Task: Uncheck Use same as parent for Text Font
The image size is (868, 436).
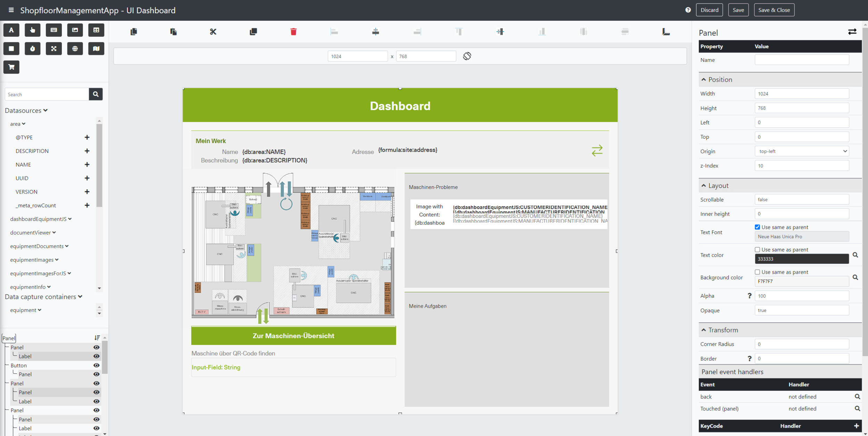Action: click(757, 227)
